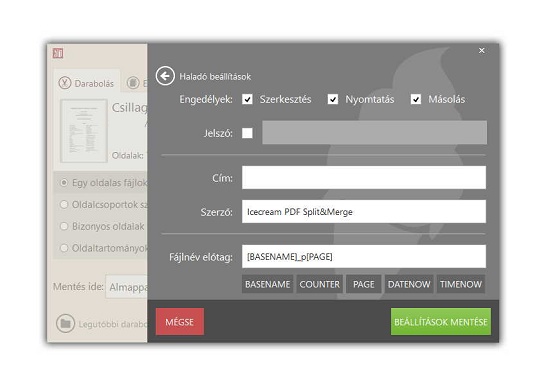Switch to the Darabolás tab
Viewport: 550px width, 376px height.
[x=87, y=82]
